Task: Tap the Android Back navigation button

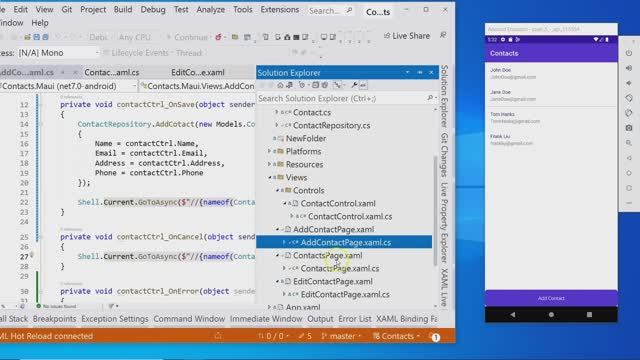Action: click(513, 315)
